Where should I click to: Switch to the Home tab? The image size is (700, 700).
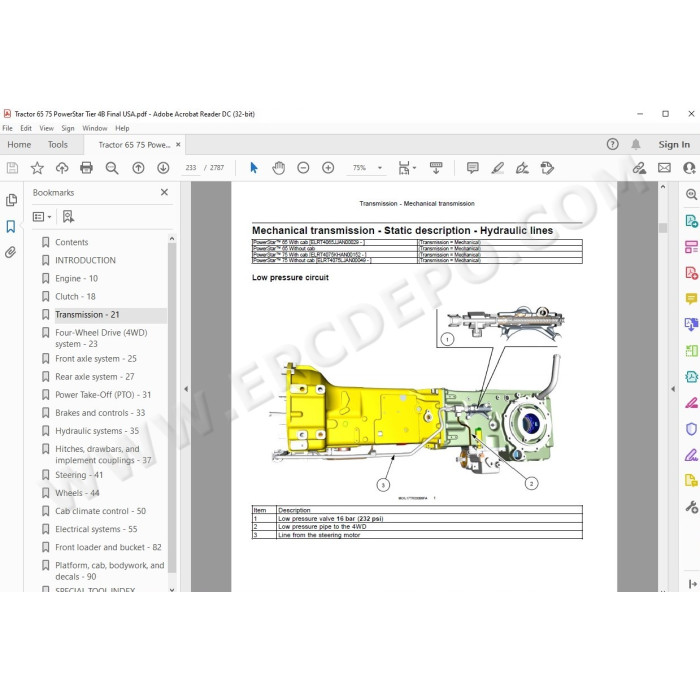pyautogui.click(x=19, y=145)
